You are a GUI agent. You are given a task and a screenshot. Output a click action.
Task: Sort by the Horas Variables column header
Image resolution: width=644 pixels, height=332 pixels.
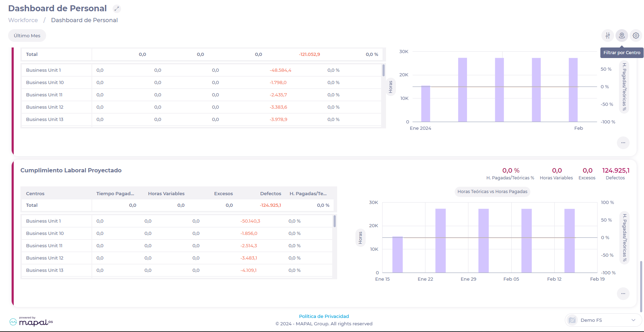[x=166, y=193]
